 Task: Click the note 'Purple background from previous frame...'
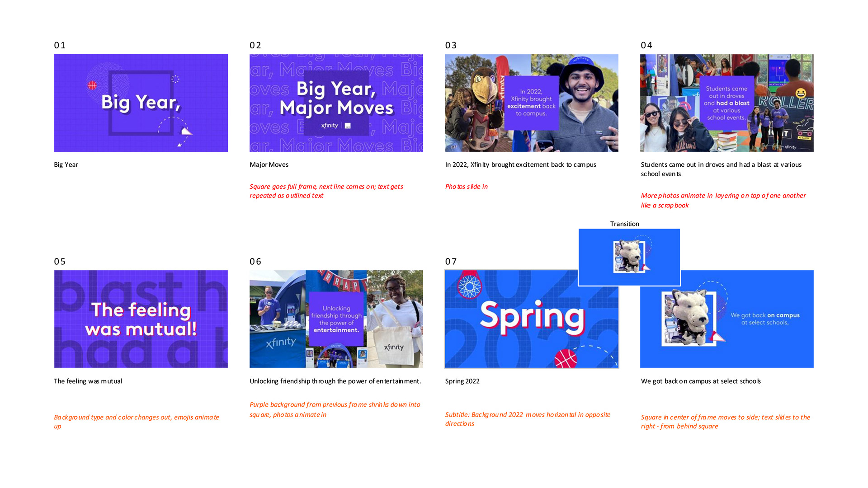(x=335, y=409)
